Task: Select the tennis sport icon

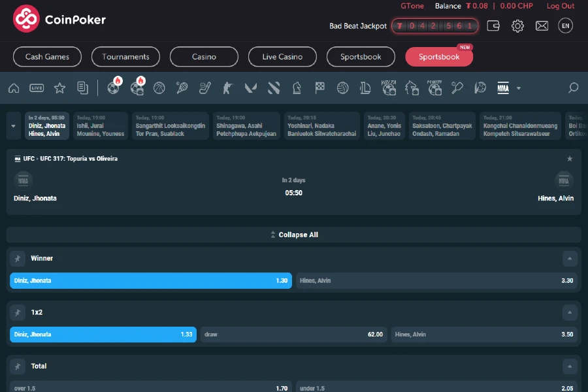Action: pyautogui.click(x=182, y=88)
